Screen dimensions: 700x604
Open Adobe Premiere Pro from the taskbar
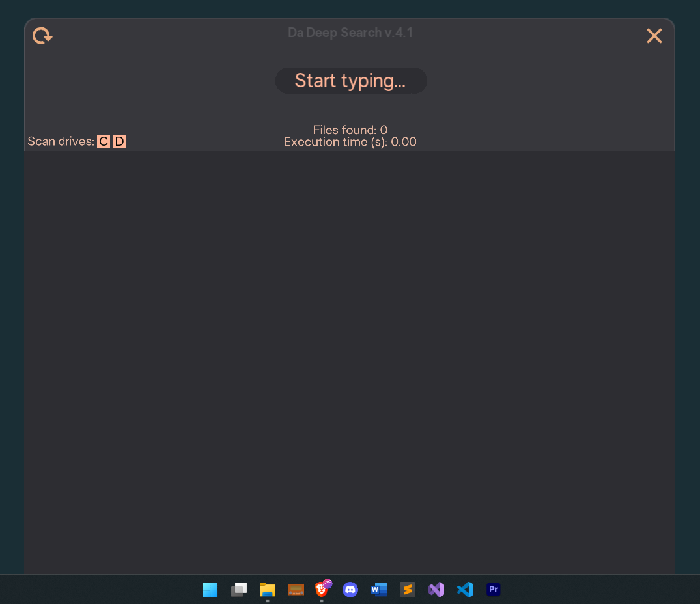click(x=493, y=590)
